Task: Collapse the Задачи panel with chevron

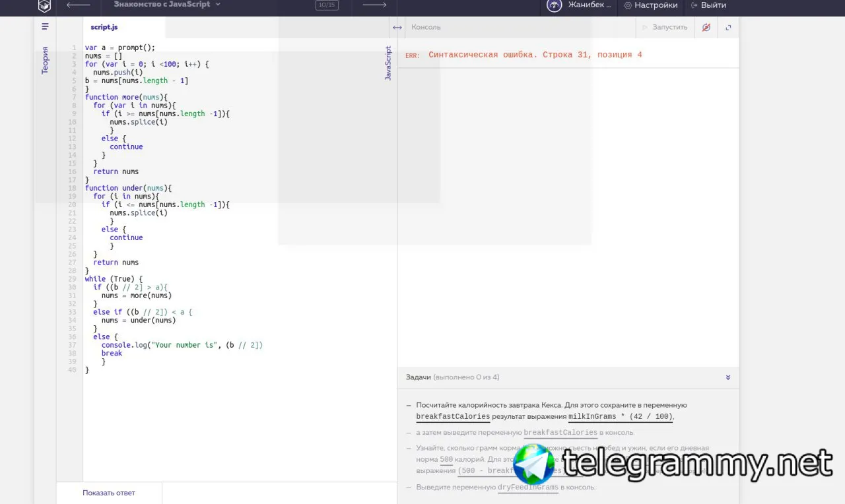Action: 727,377
